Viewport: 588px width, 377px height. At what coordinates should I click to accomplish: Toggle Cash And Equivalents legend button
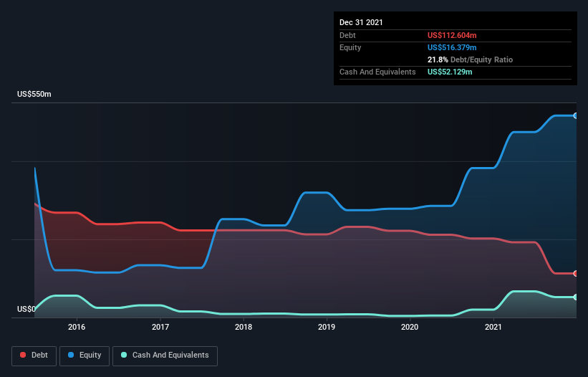[165, 355]
